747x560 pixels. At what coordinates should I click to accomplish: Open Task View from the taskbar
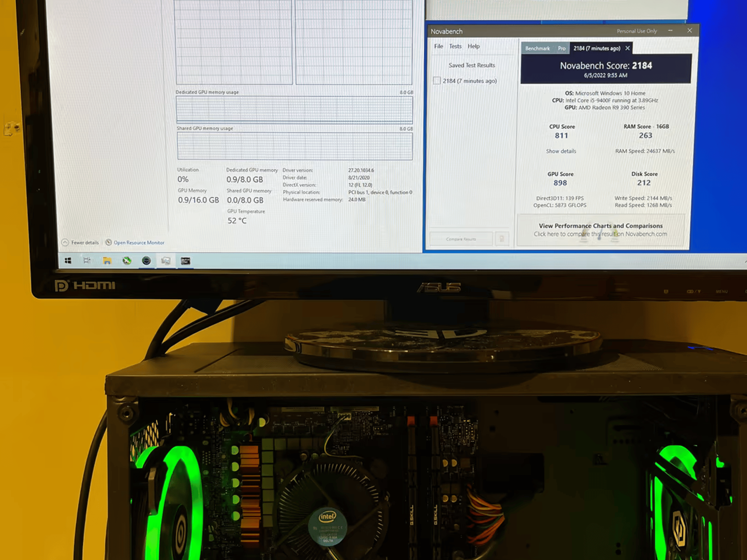pos(87,260)
